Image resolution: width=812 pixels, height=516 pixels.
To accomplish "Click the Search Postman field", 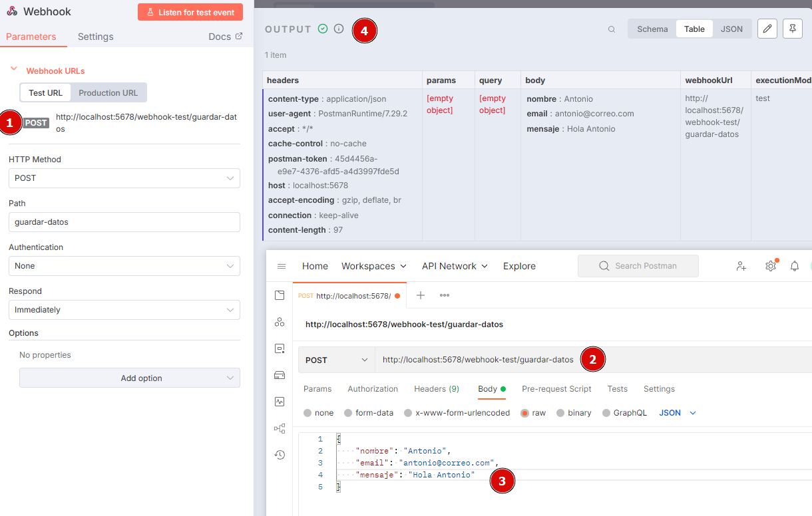I will click(x=638, y=266).
